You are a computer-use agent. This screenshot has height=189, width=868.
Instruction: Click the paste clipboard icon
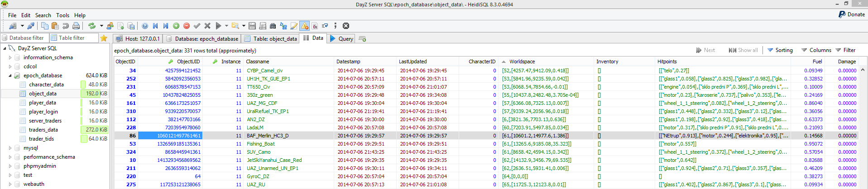point(55,26)
